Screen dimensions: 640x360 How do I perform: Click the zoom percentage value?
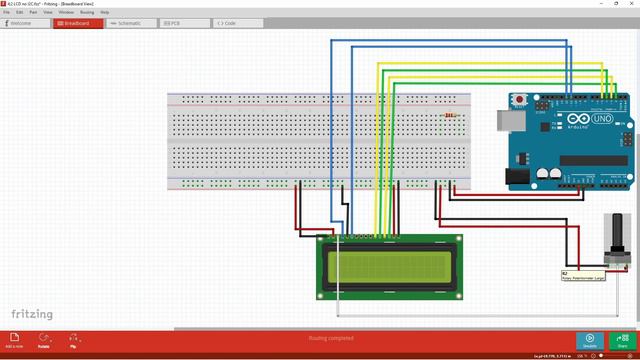[x=582, y=356]
